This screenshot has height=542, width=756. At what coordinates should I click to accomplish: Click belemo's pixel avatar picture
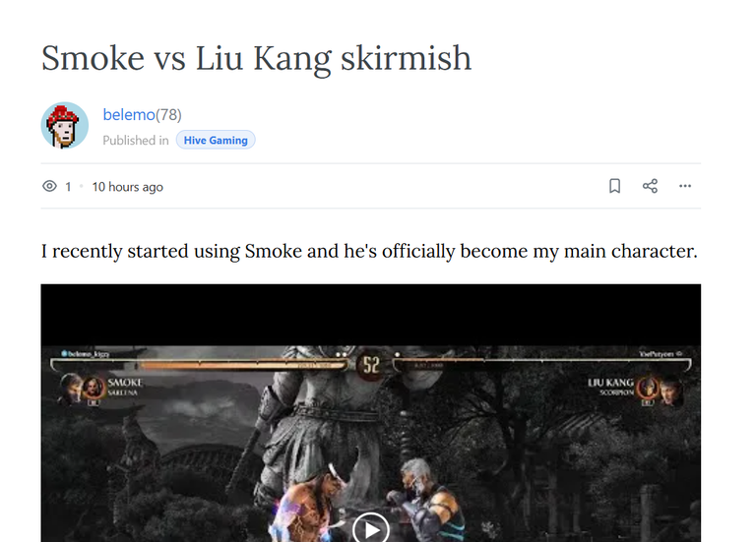[x=65, y=125]
